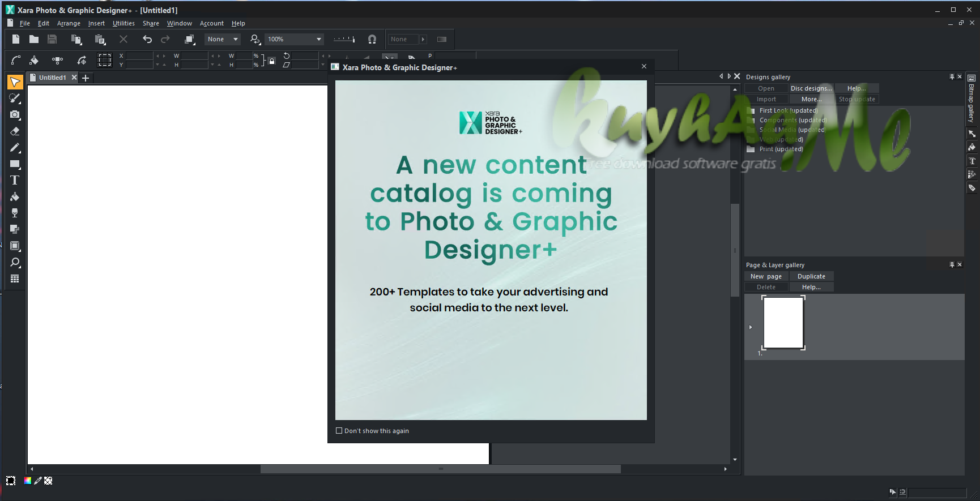This screenshot has height=501, width=980.
Task: Click the New page button
Action: point(766,276)
